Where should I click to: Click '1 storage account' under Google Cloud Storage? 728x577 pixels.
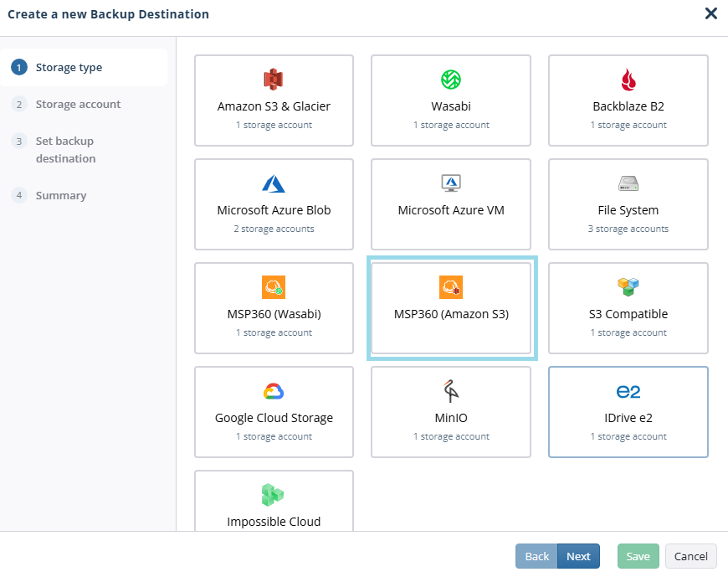click(x=274, y=436)
